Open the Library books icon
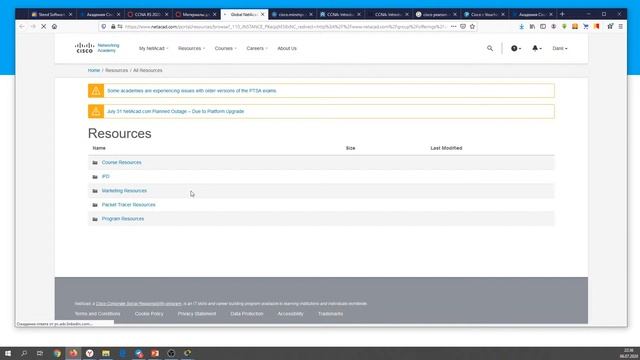 (532, 27)
